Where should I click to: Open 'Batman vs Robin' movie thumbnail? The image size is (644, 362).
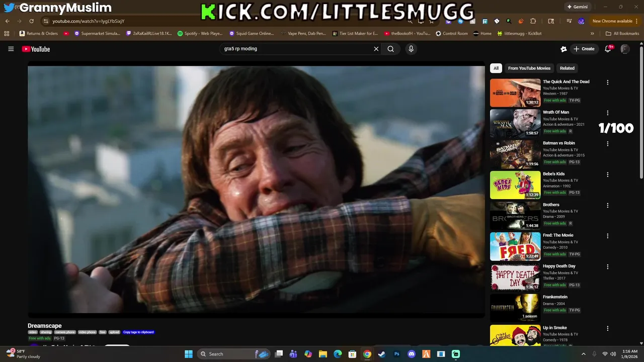click(x=515, y=154)
